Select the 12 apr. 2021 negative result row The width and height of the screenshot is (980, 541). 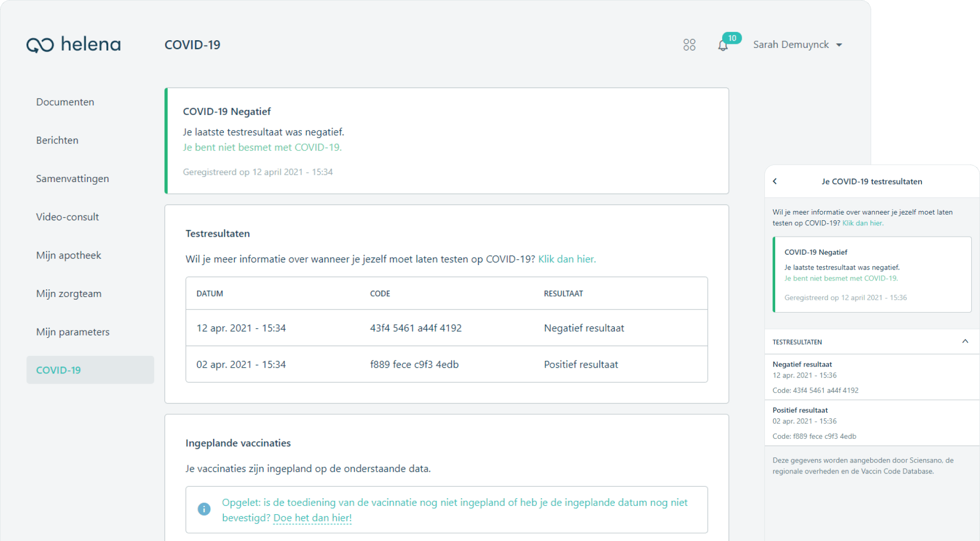pyautogui.click(x=447, y=328)
